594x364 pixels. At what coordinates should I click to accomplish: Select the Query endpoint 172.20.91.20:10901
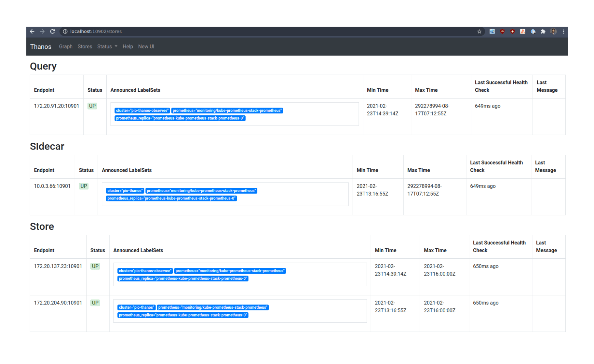[x=57, y=106]
